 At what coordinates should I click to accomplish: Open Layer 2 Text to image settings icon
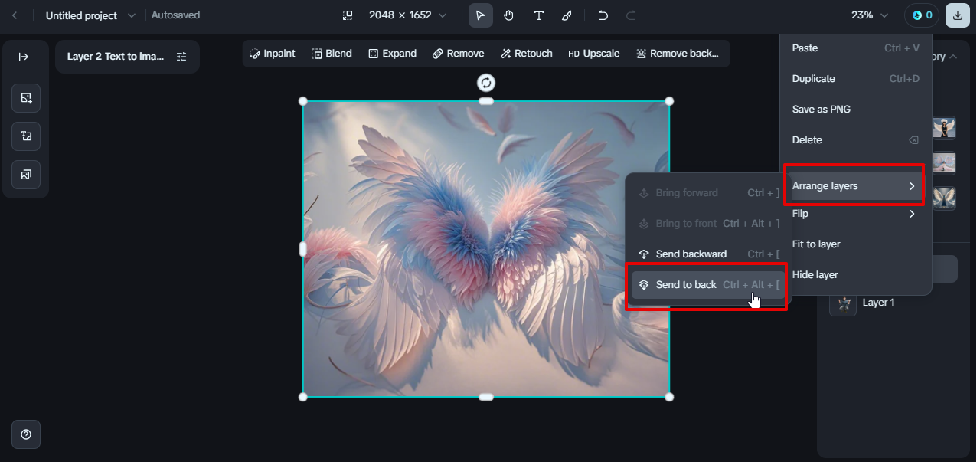pyautogui.click(x=181, y=57)
